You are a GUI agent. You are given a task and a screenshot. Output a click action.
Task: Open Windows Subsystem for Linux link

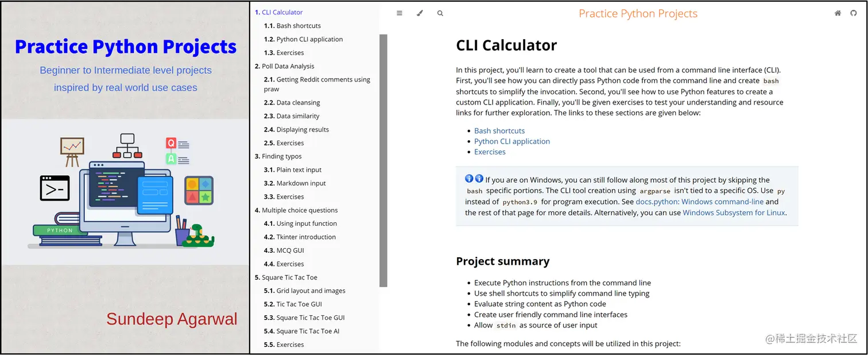click(x=734, y=213)
